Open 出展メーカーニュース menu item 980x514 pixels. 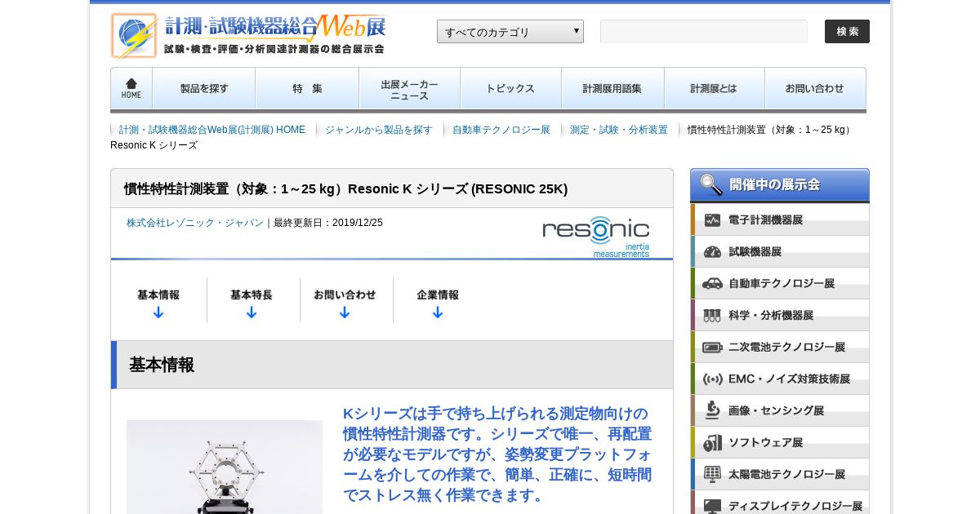(x=410, y=88)
